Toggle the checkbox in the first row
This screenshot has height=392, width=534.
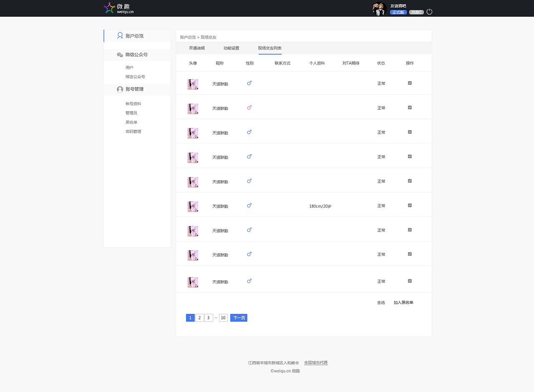point(410,83)
